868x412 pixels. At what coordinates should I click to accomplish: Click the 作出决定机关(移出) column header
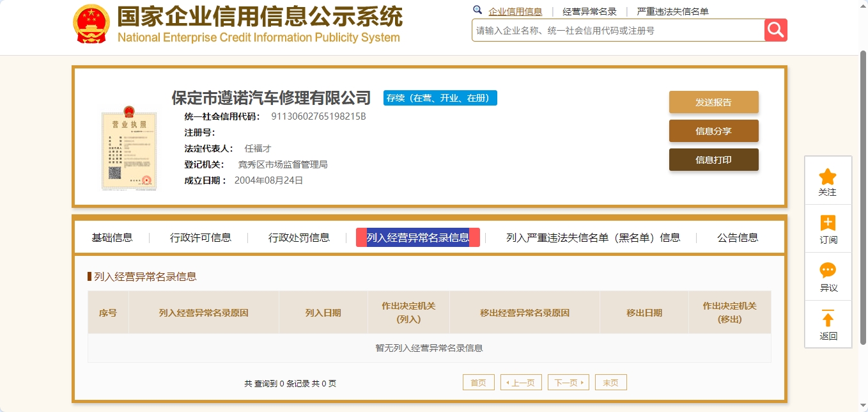click(730, 313)
